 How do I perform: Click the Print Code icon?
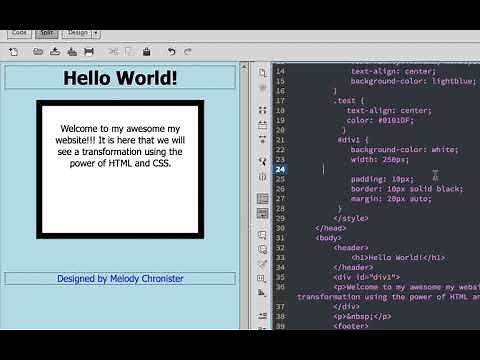pyautogui.click(x=89, y=52)
